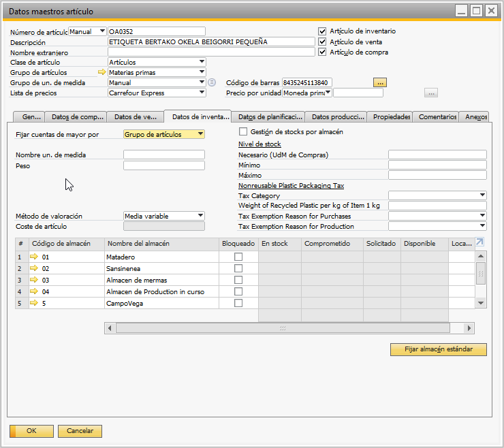This screenshot has height=448, width=504.
Task: Open Número de artículo Manual dropdown
Action: click(103, 31)
